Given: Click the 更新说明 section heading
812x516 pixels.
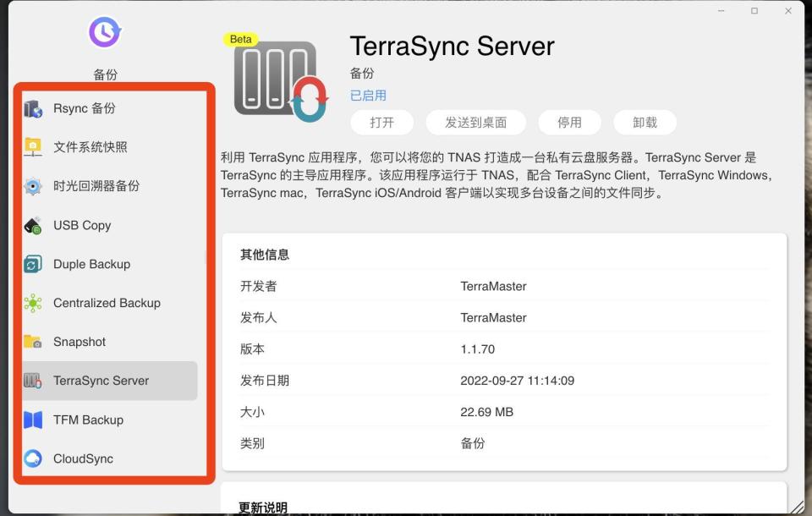Looking at the screenshot, I should pos(263,508).
